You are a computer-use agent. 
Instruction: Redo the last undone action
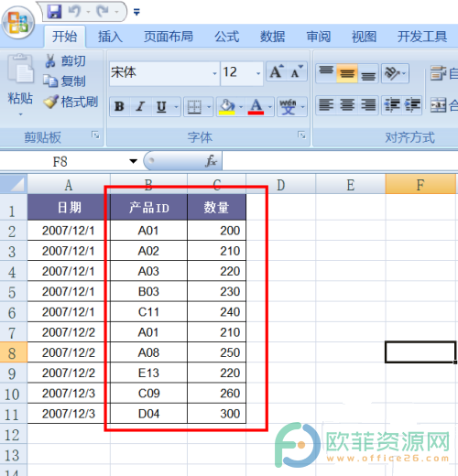[x=103, y=12]
